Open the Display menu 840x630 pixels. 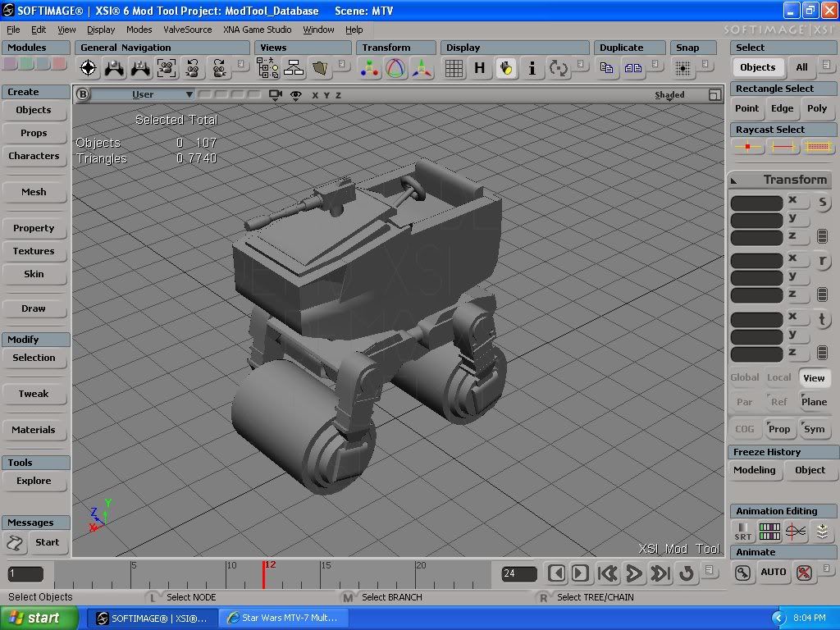(101, 30)
